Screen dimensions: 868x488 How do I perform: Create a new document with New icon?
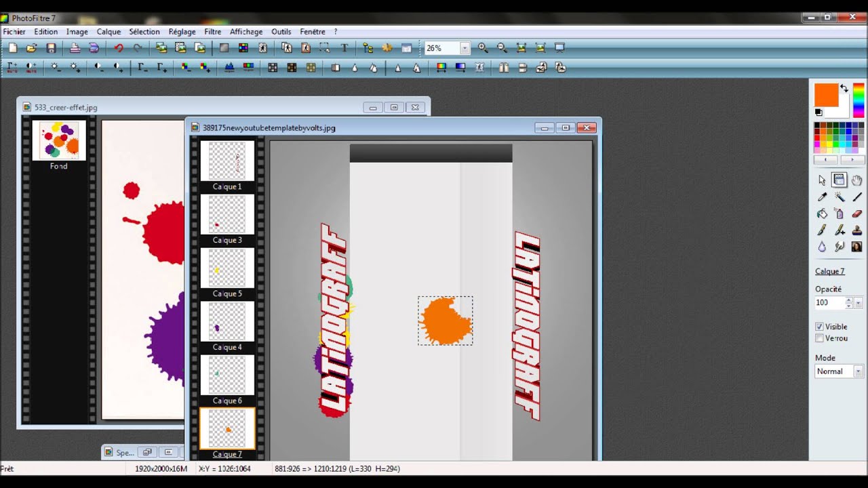tap(12, 48)
